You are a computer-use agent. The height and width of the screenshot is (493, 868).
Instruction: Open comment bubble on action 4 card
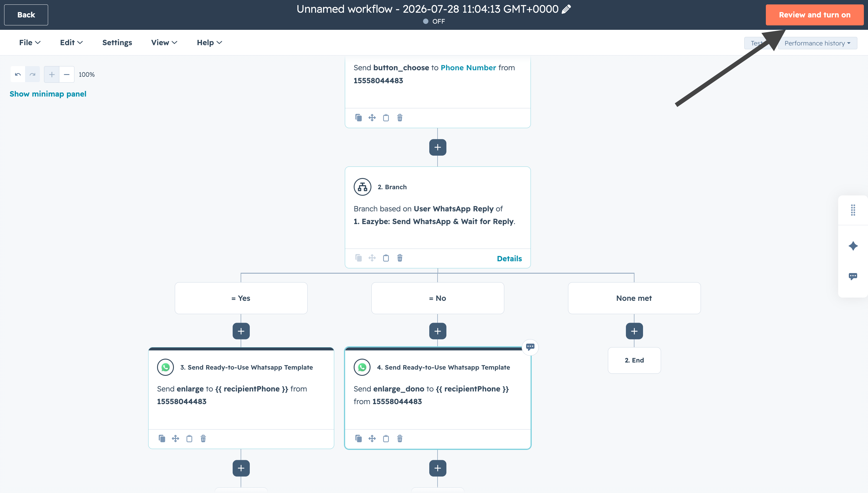530,347
